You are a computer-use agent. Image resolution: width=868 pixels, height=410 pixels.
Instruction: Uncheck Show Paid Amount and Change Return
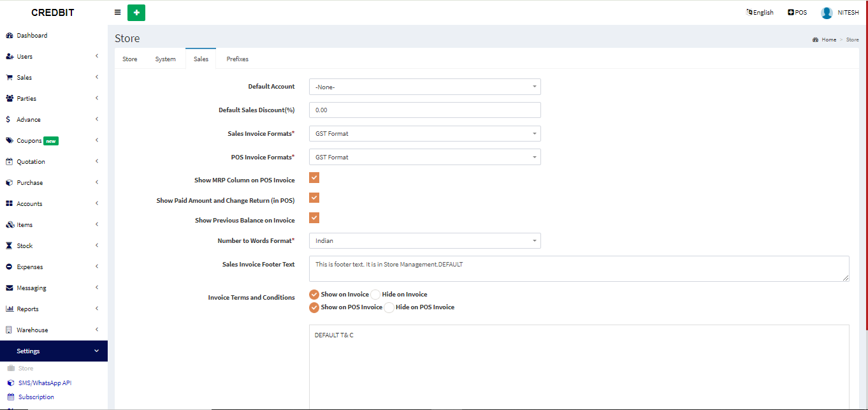click(x=314, y=198)
